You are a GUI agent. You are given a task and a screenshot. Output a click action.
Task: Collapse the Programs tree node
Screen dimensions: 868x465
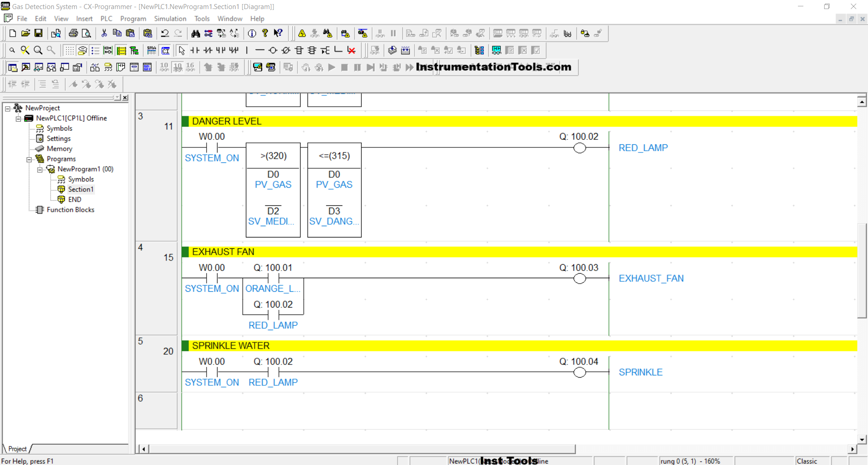point(29,159)
